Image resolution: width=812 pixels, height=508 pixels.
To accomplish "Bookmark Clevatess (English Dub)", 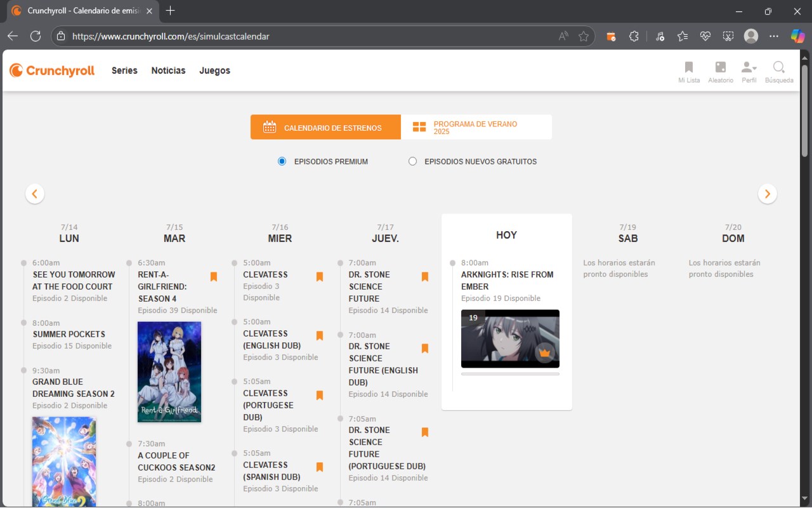I will [320, 336].
